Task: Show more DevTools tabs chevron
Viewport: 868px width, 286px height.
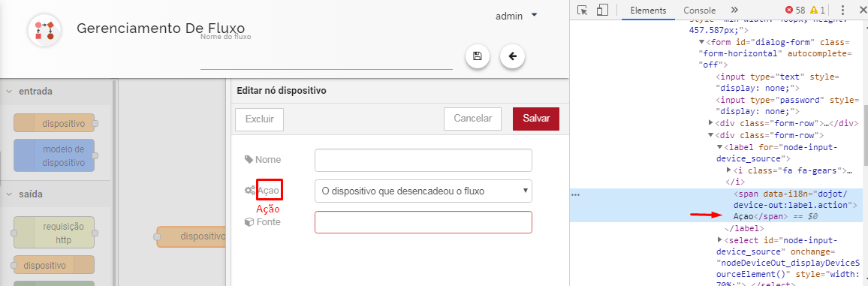Action: pyautogui.click(x=734, y=10)
